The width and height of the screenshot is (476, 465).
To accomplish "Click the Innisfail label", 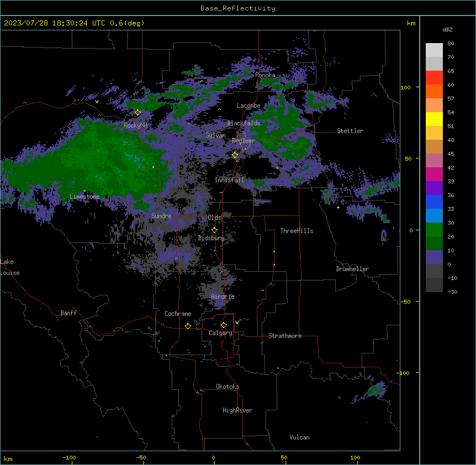I will tap(229, 180).
